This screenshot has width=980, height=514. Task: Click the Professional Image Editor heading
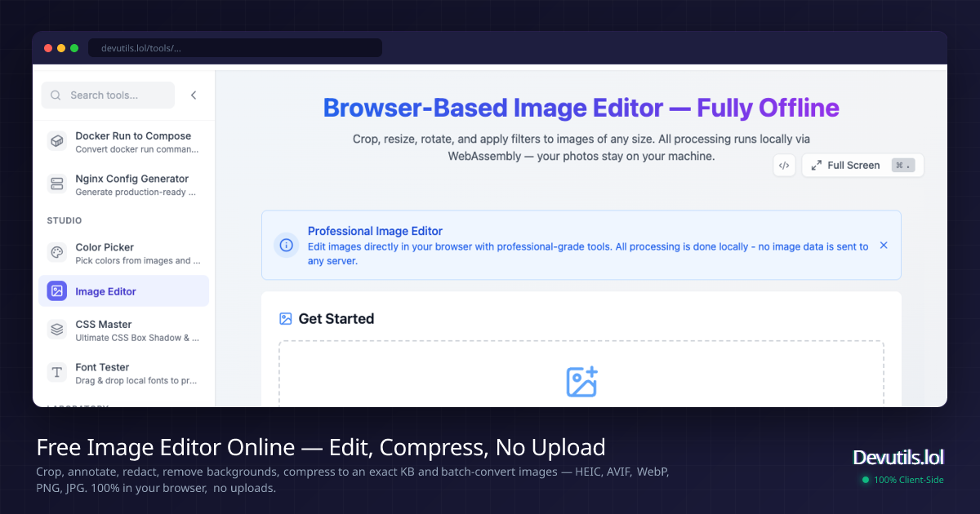coord(375,231)
